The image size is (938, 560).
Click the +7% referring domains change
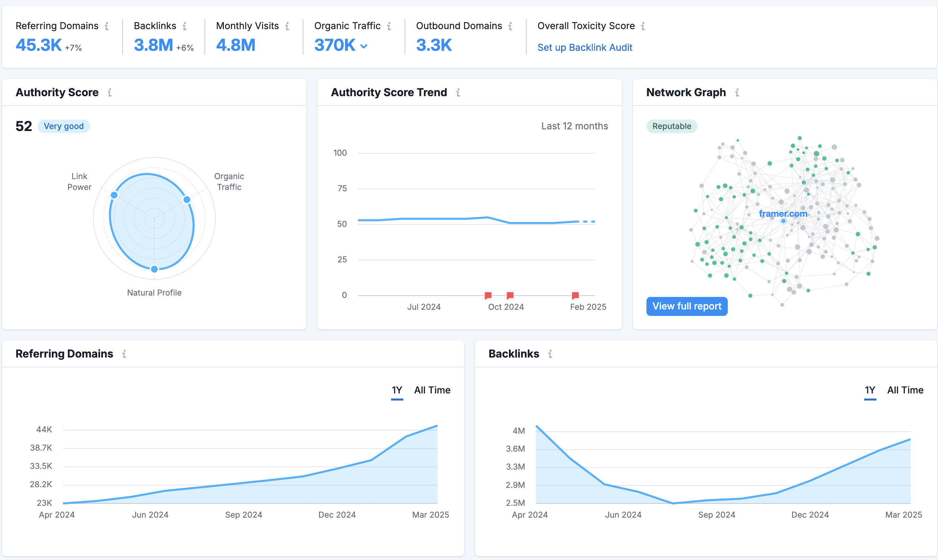point(73,48)
